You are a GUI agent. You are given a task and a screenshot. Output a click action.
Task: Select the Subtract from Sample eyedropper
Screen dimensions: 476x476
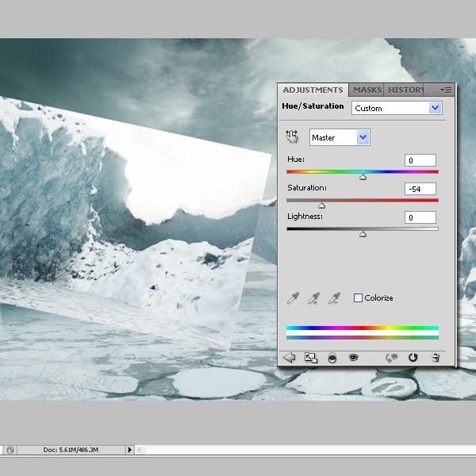point(334,298)
